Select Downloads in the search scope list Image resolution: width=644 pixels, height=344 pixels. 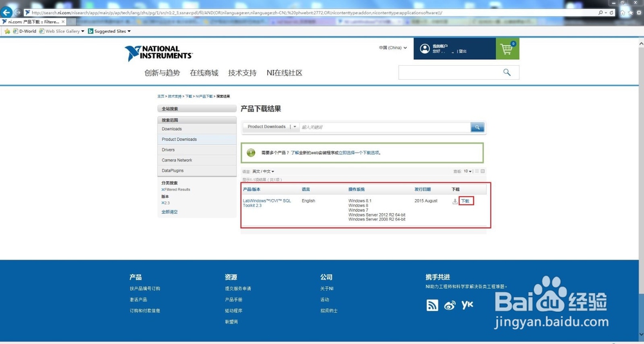[x=196, y=129]
